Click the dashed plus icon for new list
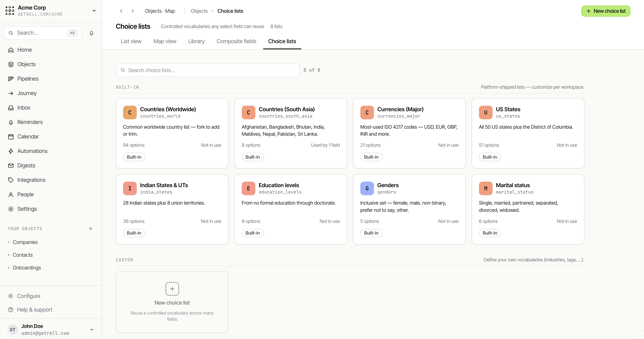This screenshot has height=339, width=644. coord(172,289)
